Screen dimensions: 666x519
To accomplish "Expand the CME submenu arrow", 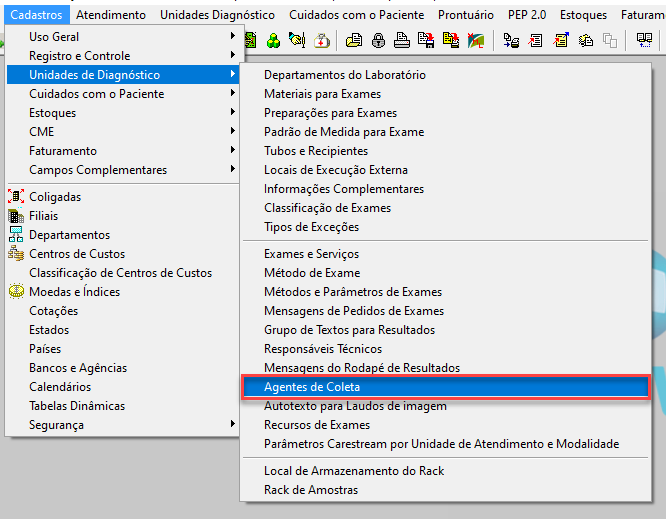I will pos(232,131).
